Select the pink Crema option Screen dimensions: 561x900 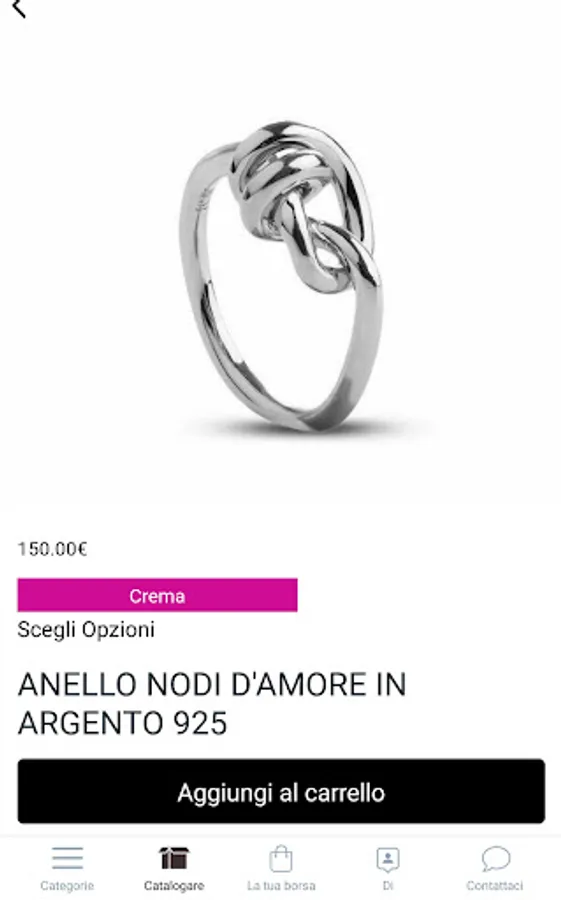pos(157,595)
